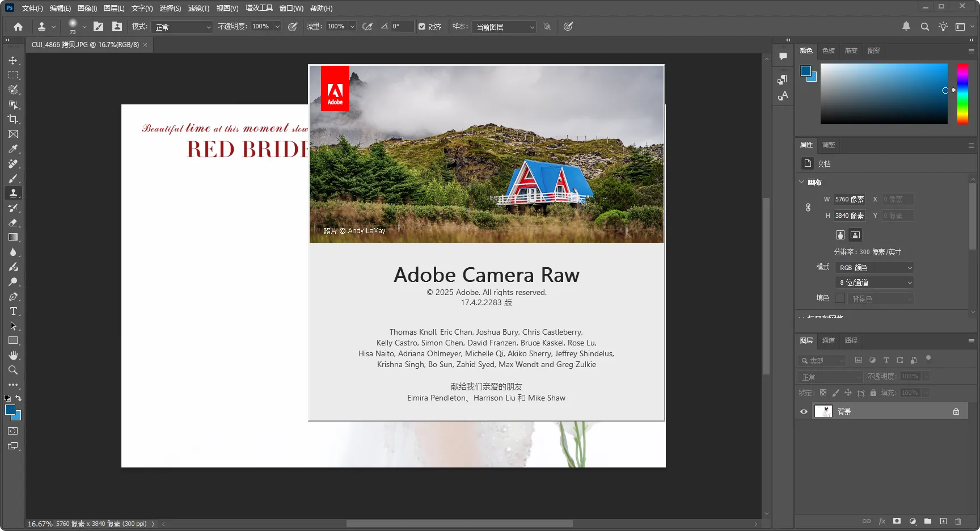Screen dimensions: 980x531
Task: Open the 滤镜(T) menu
Action: (198, 9)
